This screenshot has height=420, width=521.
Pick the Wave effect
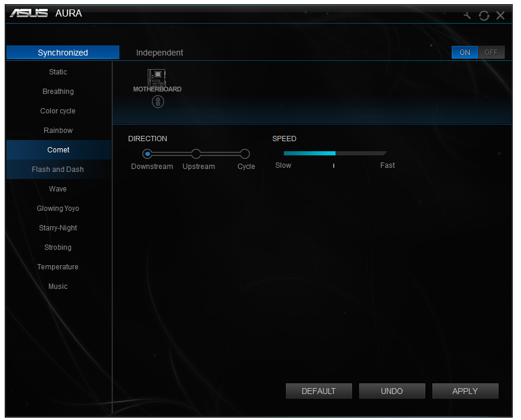pyautogui.click(x=58, y=189)
